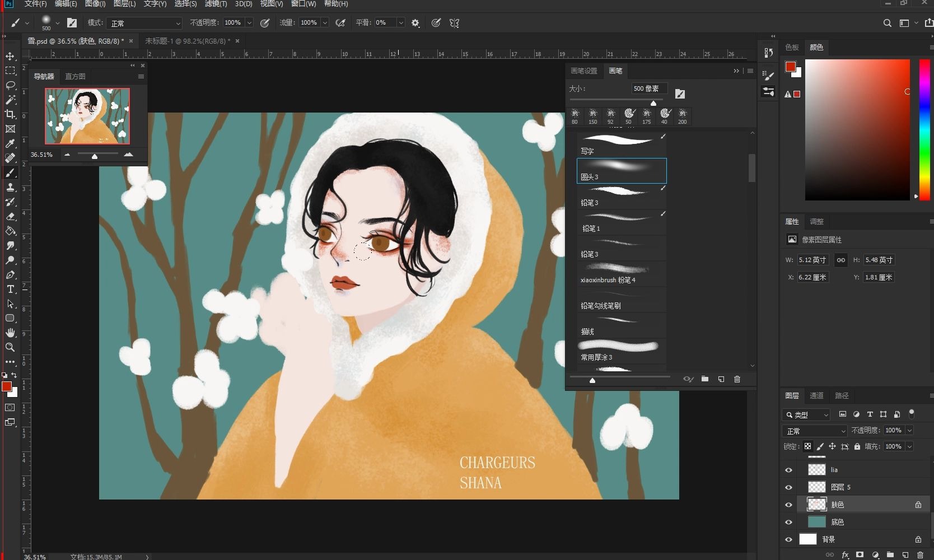The image size is (934, 560).
Task: Open the 滤镜 menu
Action: pos(216,4)
